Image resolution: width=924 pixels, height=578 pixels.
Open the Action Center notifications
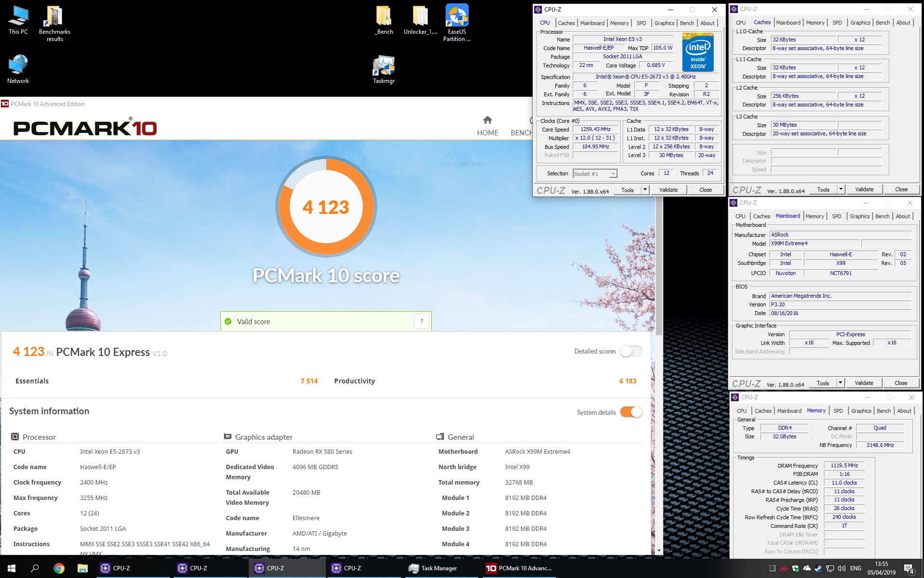909,568
